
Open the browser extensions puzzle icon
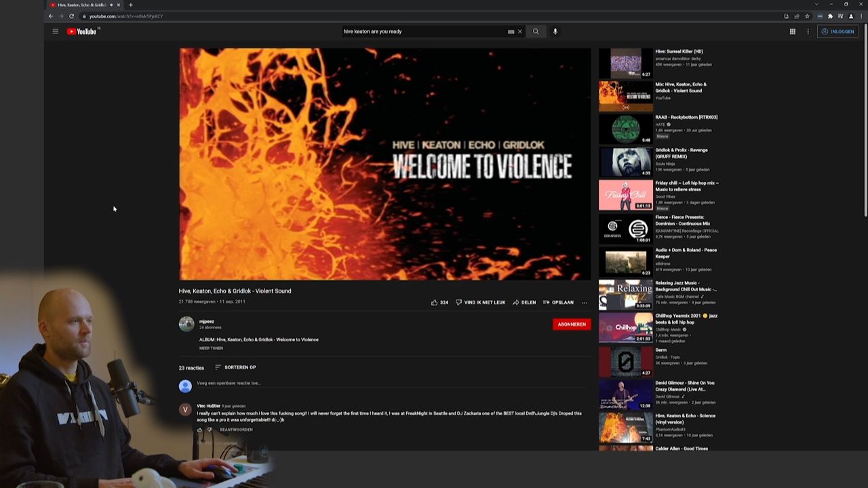pyautogui.click(x=830, y=16)
